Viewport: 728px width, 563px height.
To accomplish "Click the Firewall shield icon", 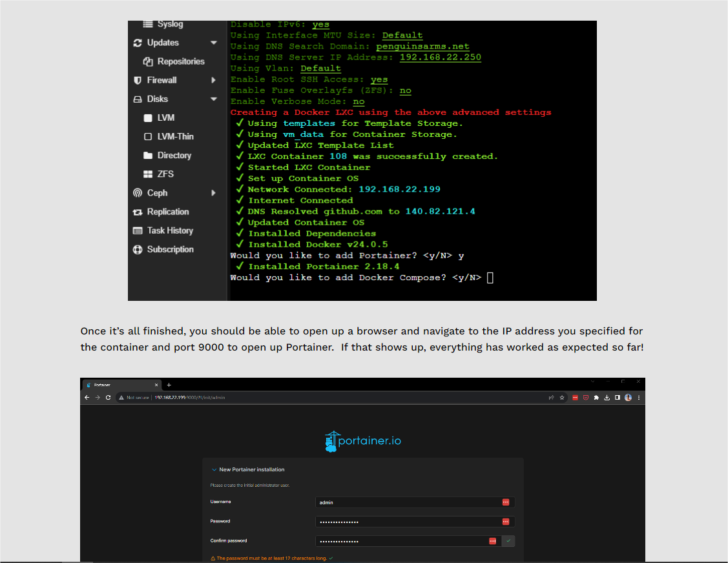I will click(138, 80).
